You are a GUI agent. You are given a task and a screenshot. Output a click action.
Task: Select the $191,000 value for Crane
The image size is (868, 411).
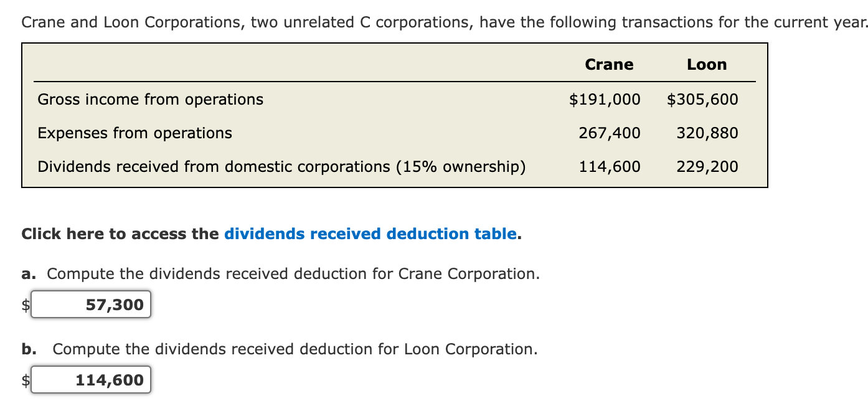(605, 99)
